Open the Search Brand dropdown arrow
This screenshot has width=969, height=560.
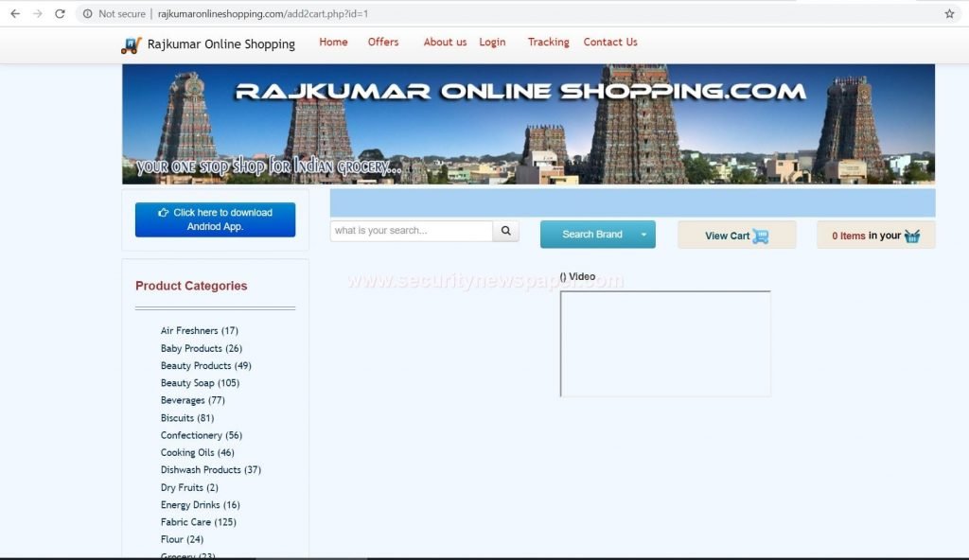pos(643,235)
